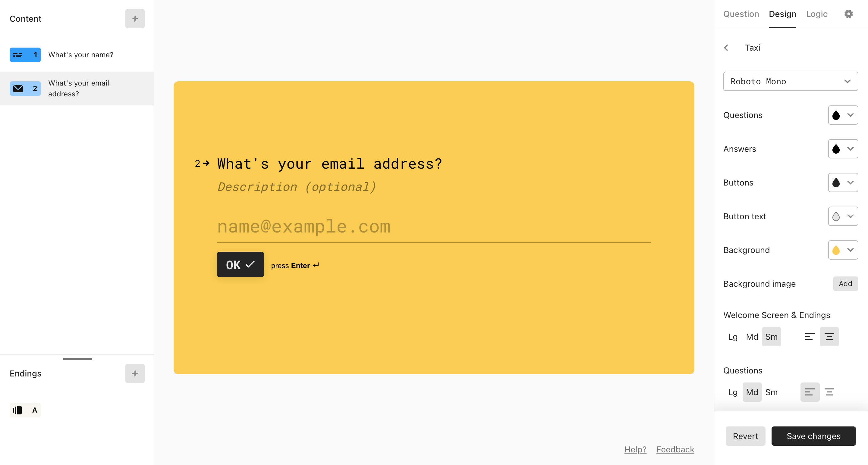
Task: Click the short answer icon for question 1
Action: [18, 55]
